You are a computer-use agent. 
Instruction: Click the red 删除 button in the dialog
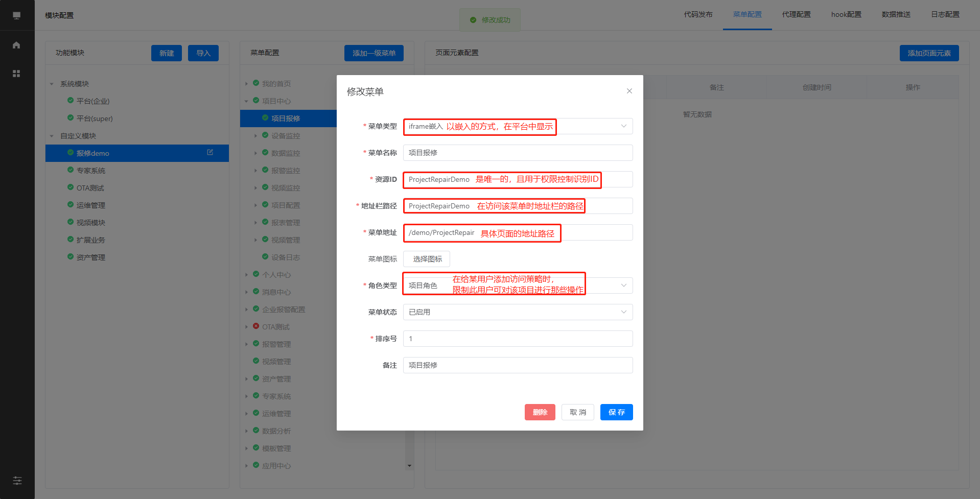point(540,412)
